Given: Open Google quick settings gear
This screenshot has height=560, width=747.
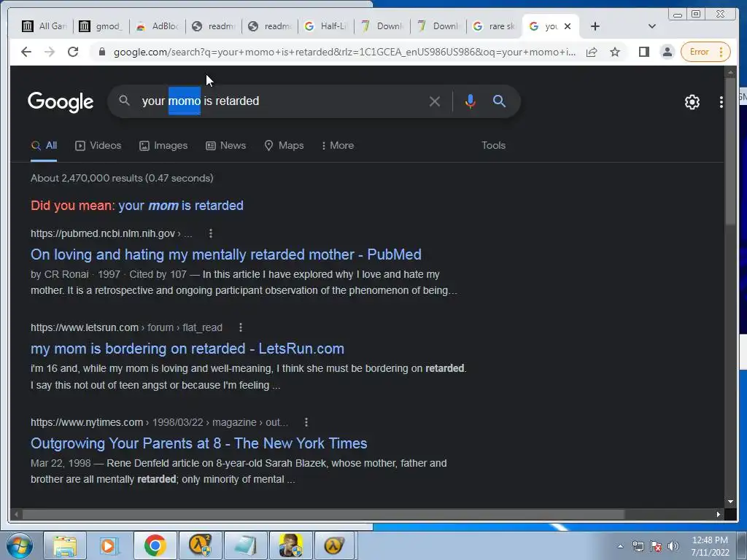Looking at the screenshot, I should (692, 102).
